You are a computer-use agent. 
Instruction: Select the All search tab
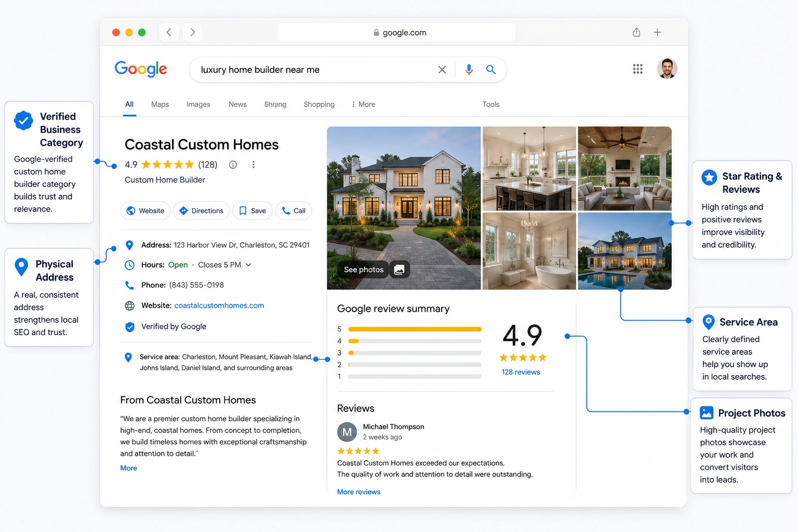(x=129, y=104)
